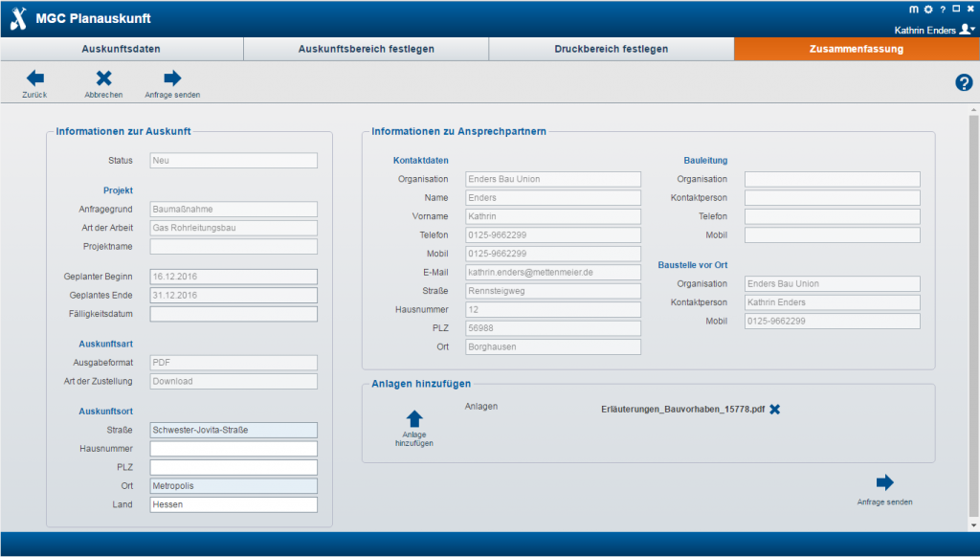Open help via the round question mark icon
980x557 pixels.
coord(964,82)
